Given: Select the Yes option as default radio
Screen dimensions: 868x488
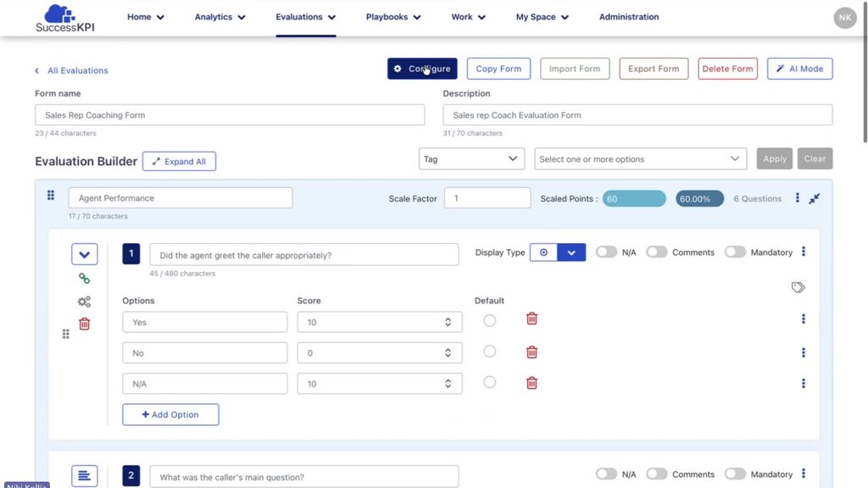Looking at the screenshot, I should 489,320.
